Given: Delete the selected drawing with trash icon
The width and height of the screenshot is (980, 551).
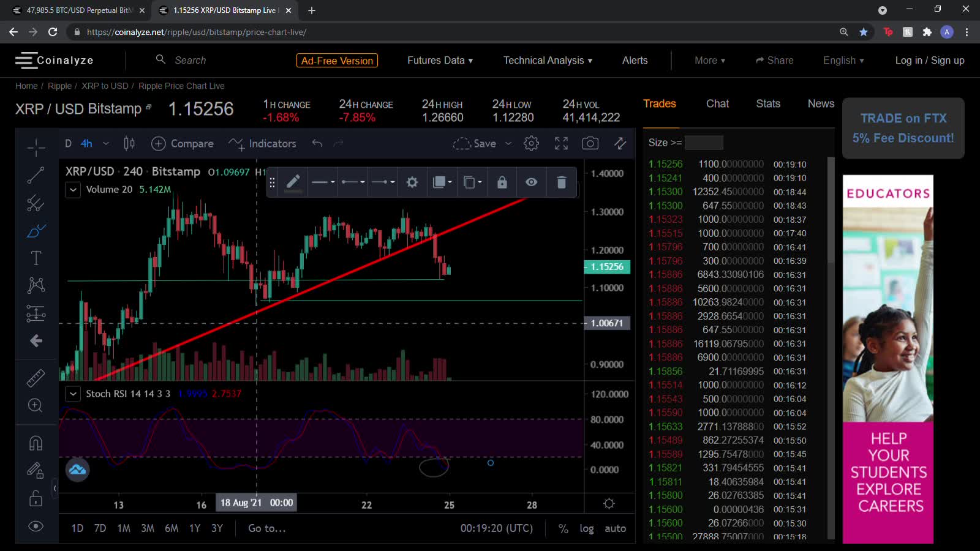Looking at the screenshot, I should click(561, 182).
